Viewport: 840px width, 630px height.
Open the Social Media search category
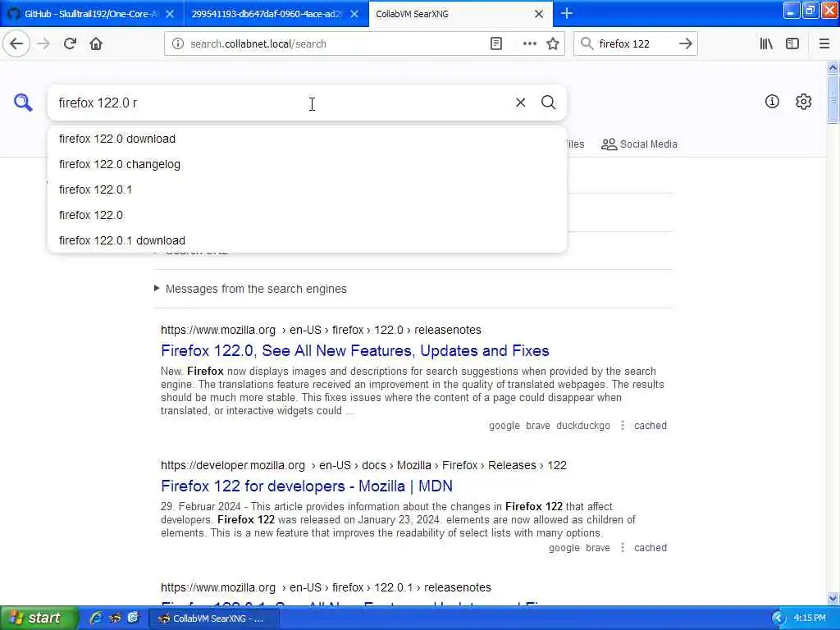(639, 144)
